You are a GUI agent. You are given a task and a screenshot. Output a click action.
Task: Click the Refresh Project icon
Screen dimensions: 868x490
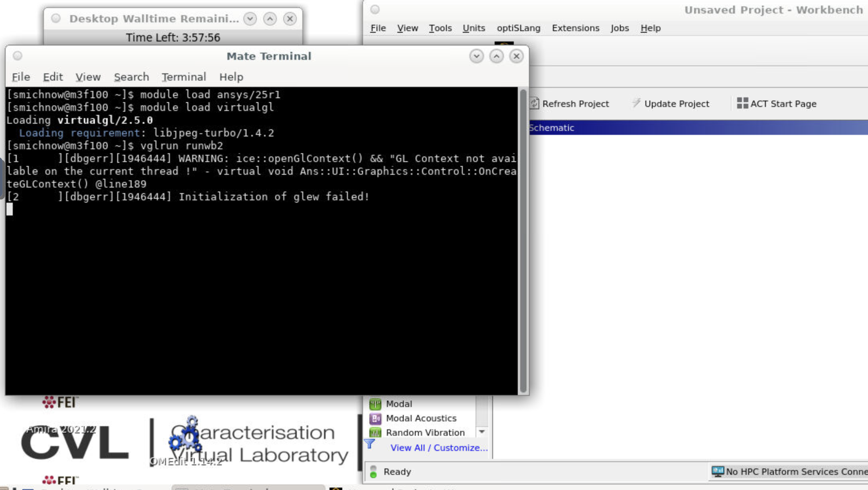534,104
